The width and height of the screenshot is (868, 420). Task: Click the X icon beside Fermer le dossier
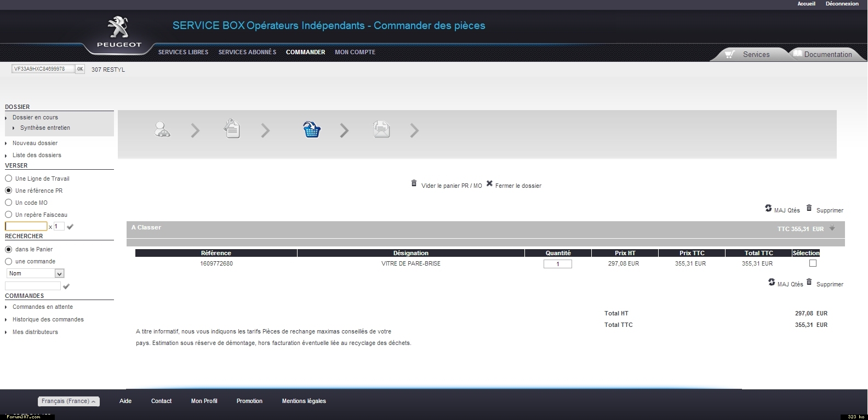489,183
